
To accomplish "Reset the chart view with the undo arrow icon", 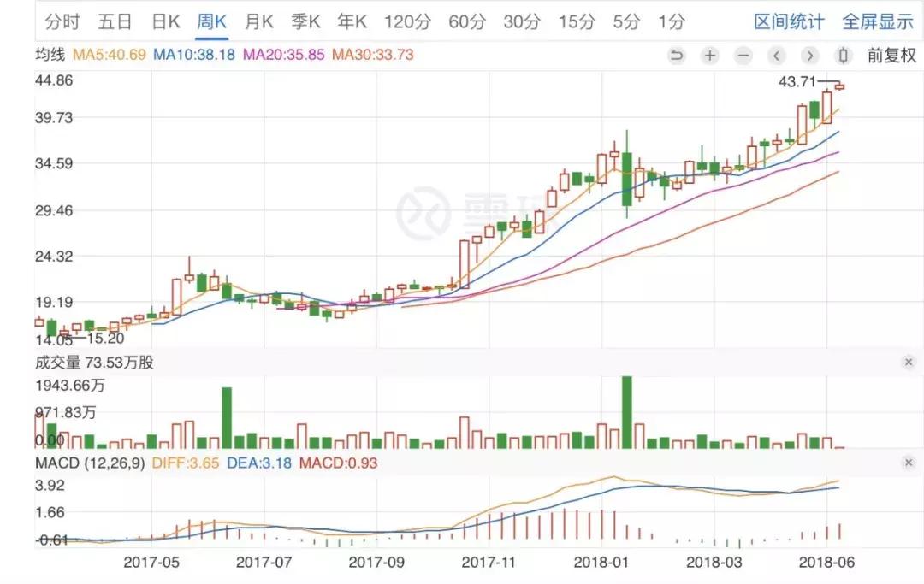I will pos(675,55).
